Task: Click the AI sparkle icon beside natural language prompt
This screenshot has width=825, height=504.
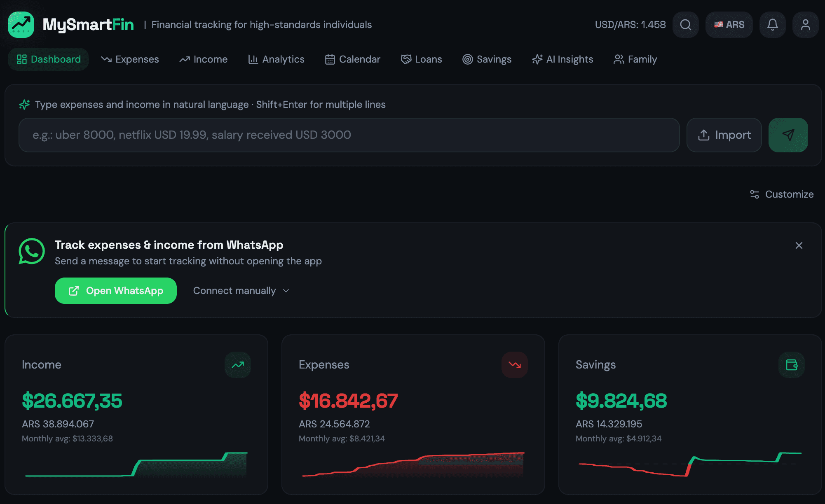Action: point(24,105)
